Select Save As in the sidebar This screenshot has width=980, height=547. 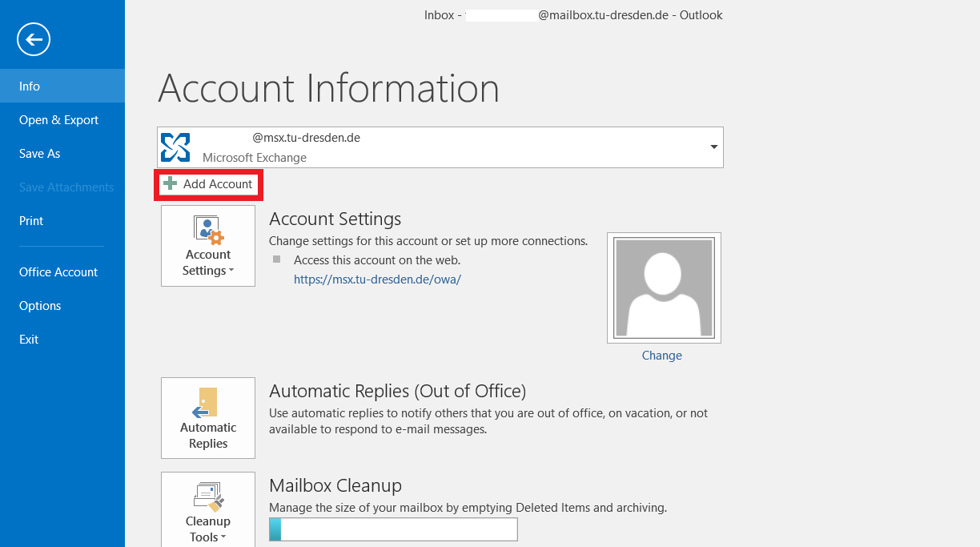(x=62, y=153)
